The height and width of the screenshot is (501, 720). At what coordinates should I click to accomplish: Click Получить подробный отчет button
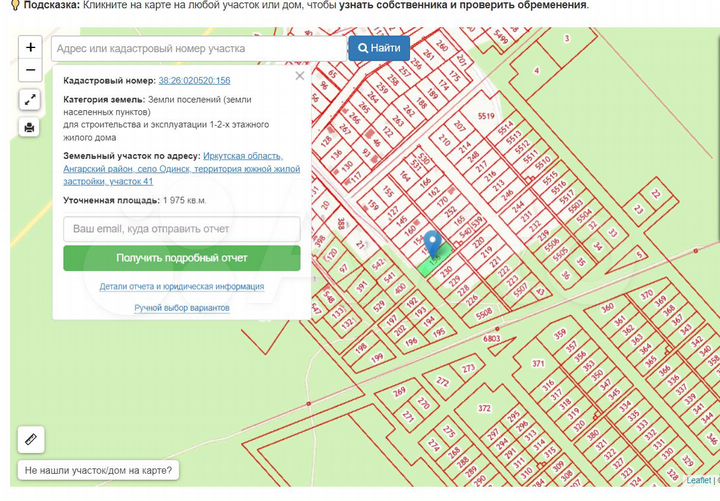[x=181, y=258]
